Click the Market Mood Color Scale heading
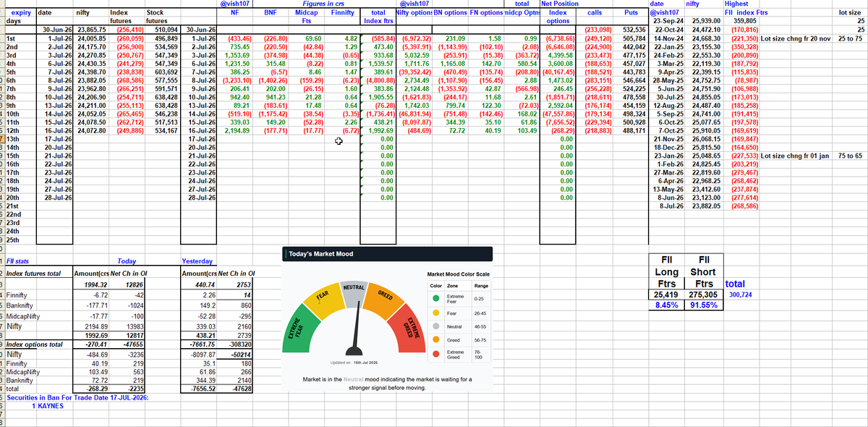Viewport: 868px width, 427px height. [458, 274]
